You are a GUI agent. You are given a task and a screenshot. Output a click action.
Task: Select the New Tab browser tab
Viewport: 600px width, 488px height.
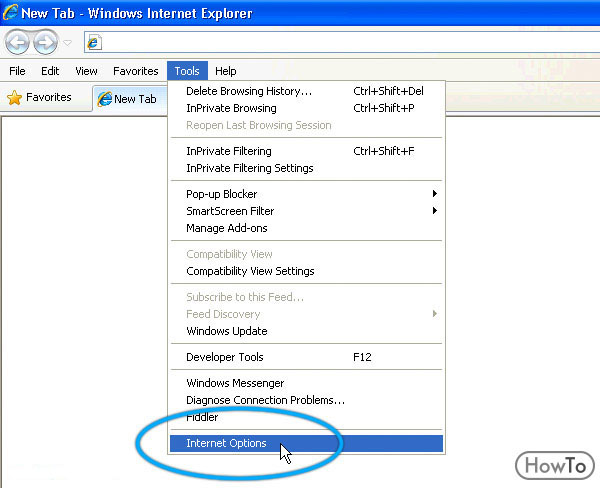[130, 99]
